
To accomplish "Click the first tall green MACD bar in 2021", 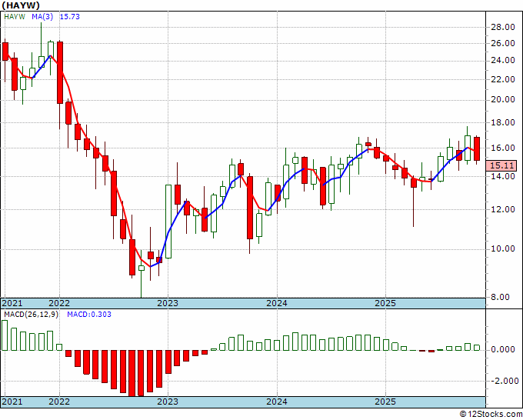I will (5, 335).
